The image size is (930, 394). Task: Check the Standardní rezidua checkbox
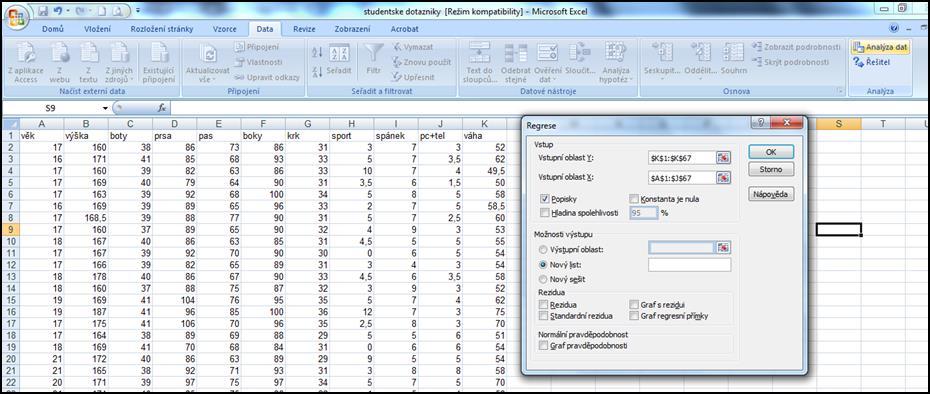click(544, 316)
